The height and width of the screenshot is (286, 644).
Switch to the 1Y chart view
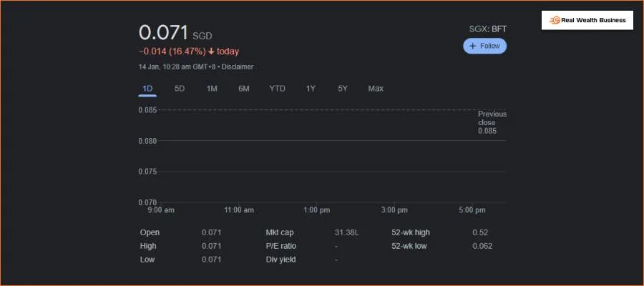pyautogui.click(x=311, y=89)
